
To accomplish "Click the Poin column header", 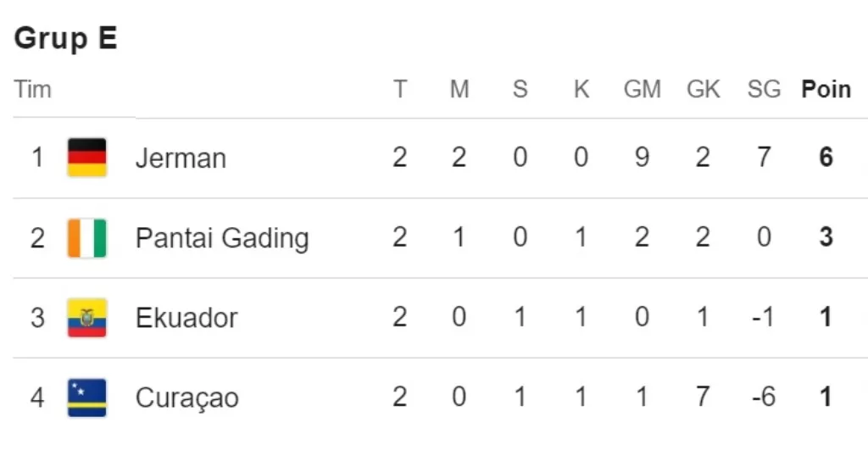I will coord(826,89).
